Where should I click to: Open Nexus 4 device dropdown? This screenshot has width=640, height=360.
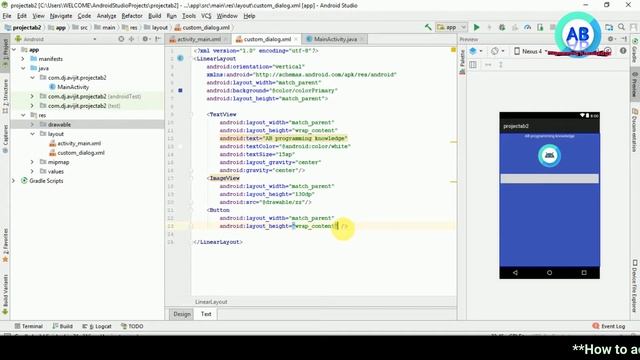coord(531,51)
